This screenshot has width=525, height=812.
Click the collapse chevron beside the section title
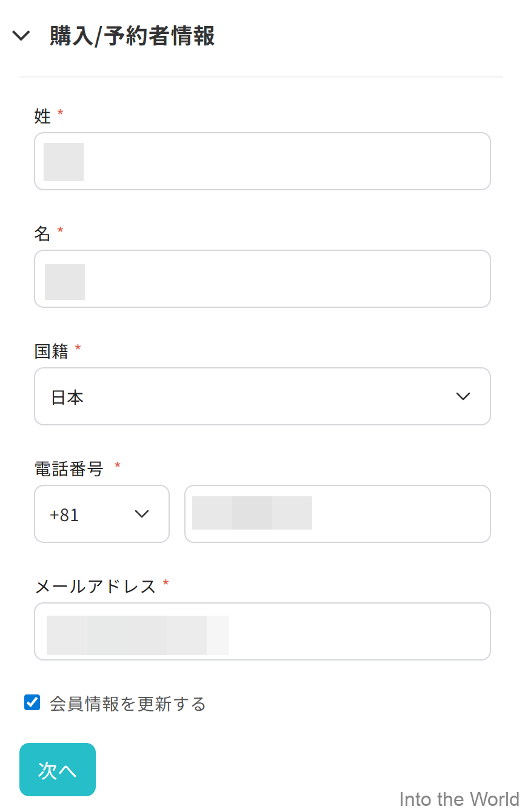tap(21, 35)
